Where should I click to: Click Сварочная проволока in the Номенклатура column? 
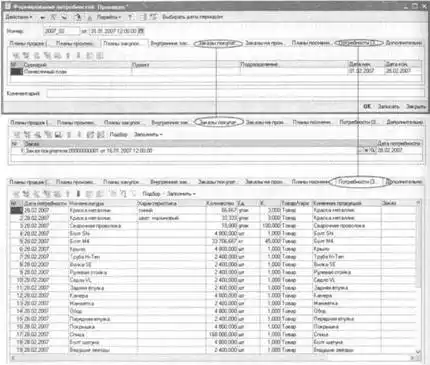95,226
